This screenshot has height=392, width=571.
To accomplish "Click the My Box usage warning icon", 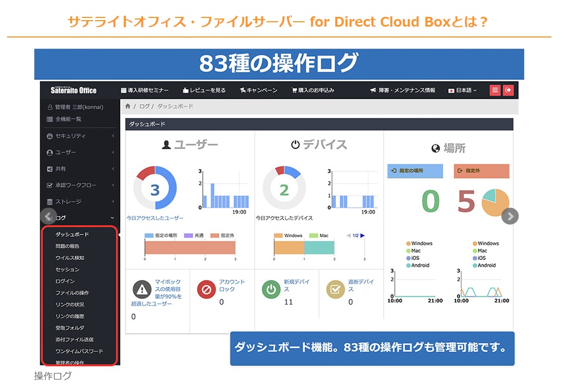I will (x=142, y=289).
